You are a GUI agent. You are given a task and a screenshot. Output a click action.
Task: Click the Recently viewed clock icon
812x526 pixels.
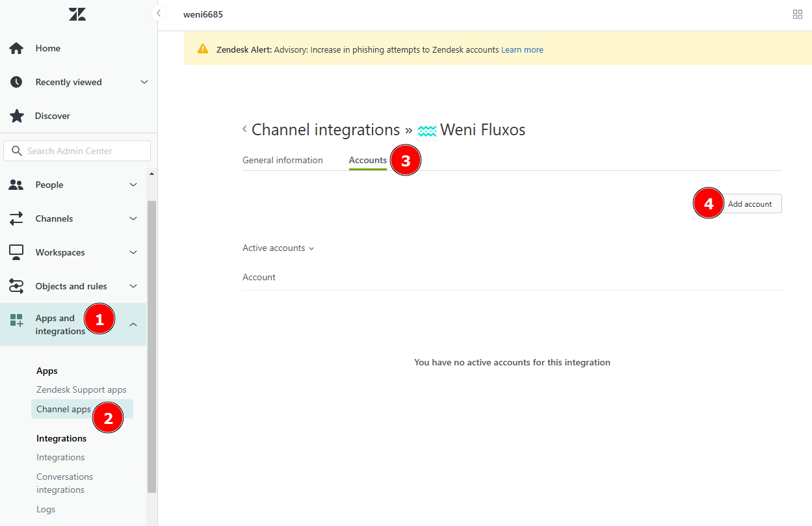(x=16, y=82)
